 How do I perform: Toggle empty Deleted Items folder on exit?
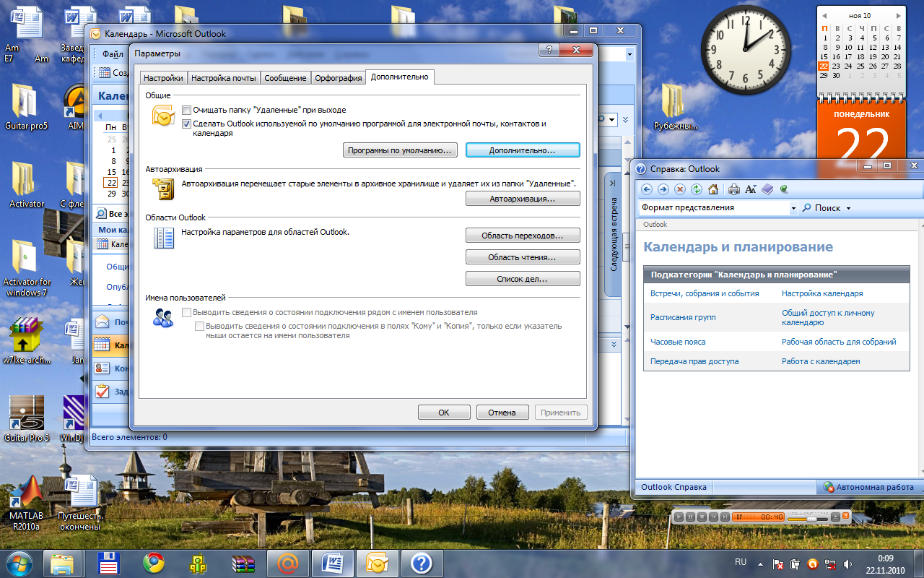pyautogui.click(x=186, y=111)
